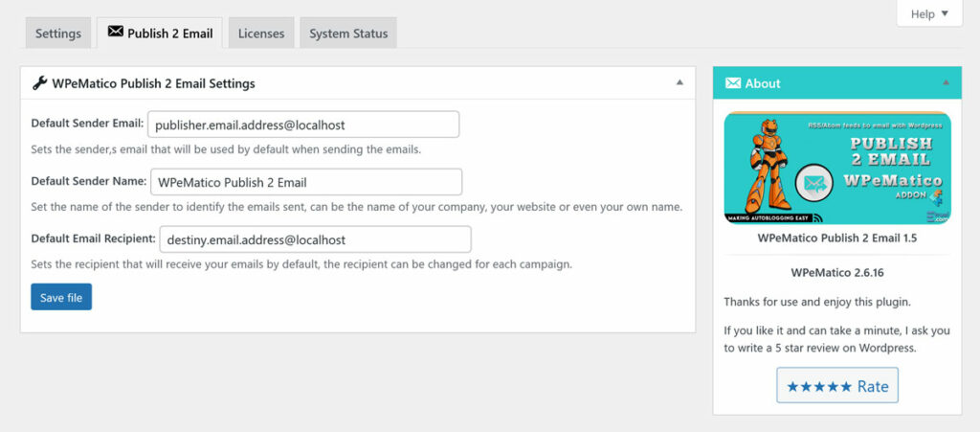Edit the Default Sender Email field
This screenshot has width=980, height=432.
click(303, 125)
